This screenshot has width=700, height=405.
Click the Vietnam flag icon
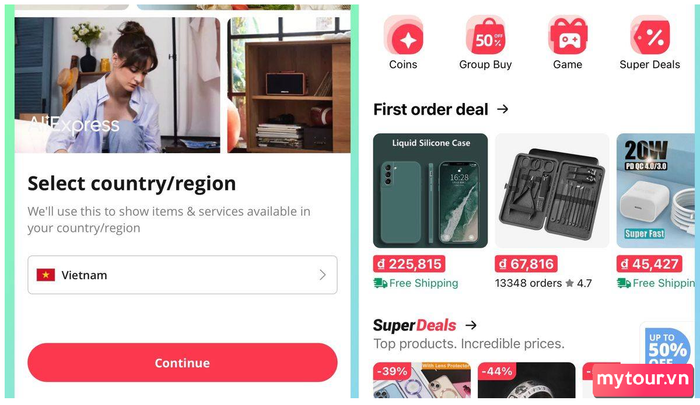coord(46,275)
